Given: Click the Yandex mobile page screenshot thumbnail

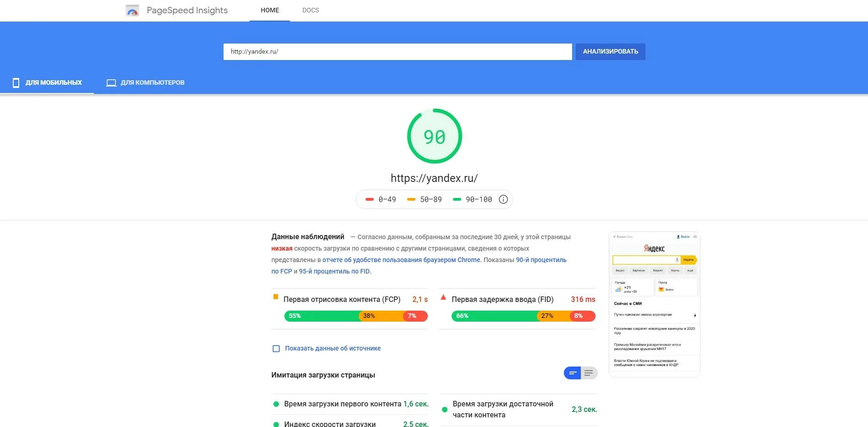Looking at the screenshot, I should [654, 304].
